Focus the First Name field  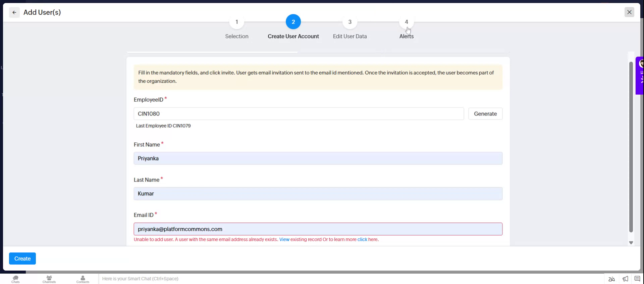(x=318, y=158)
